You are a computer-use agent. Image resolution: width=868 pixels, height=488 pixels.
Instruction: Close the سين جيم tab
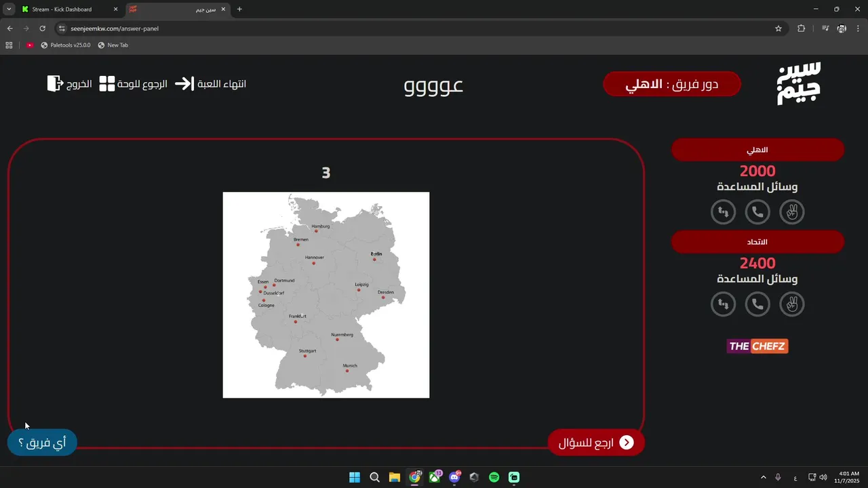coord(223,9)
